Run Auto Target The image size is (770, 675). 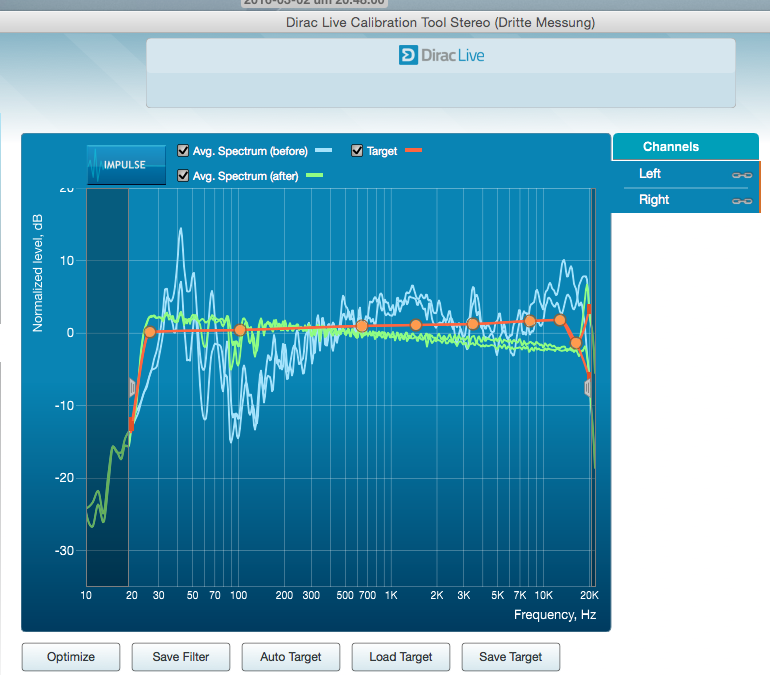pos(291,657)
